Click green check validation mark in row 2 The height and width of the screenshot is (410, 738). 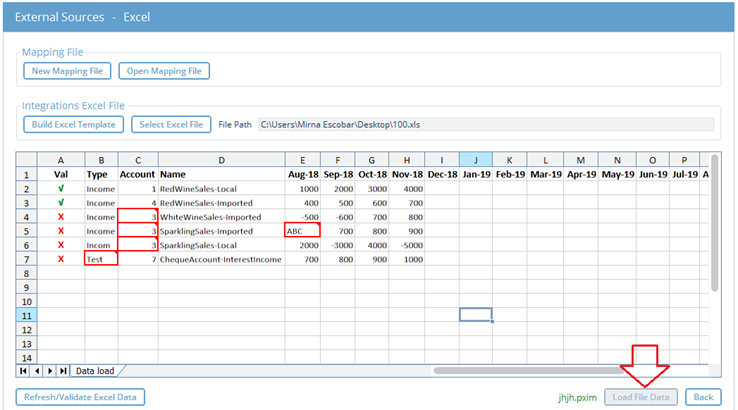60,188
